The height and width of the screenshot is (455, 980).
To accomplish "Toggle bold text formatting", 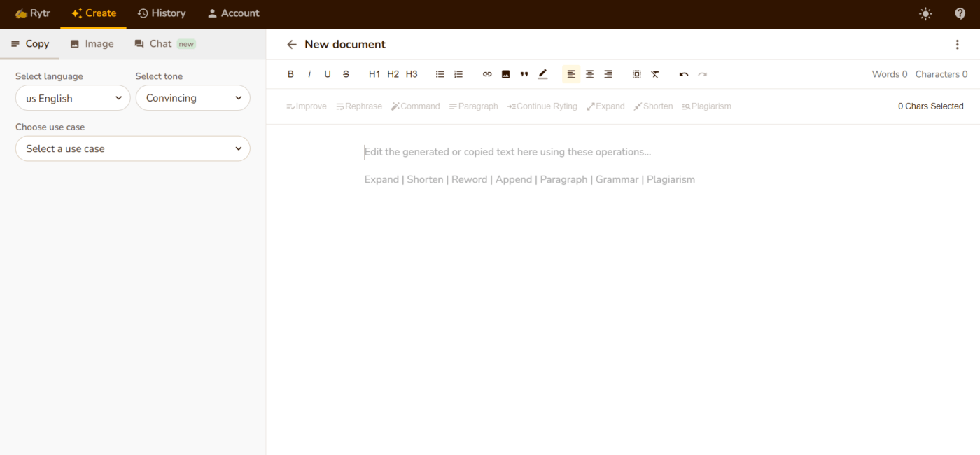I will [x=291, y=74].
